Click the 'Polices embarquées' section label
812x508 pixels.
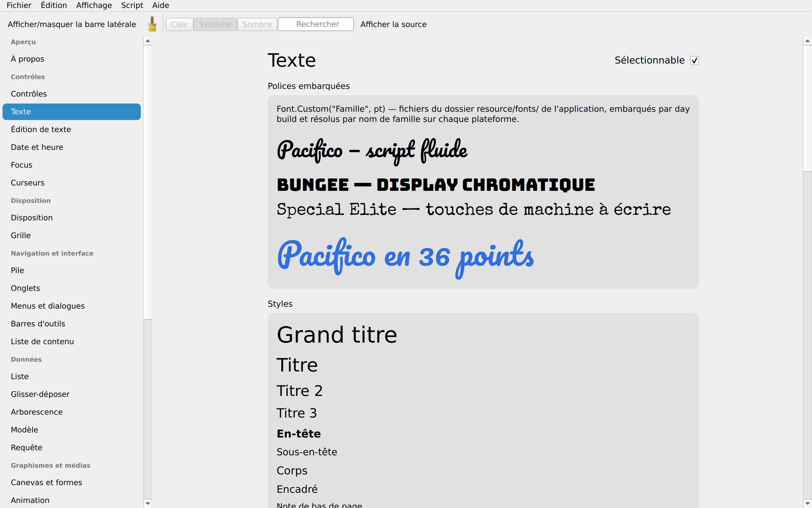pos(309,86)
